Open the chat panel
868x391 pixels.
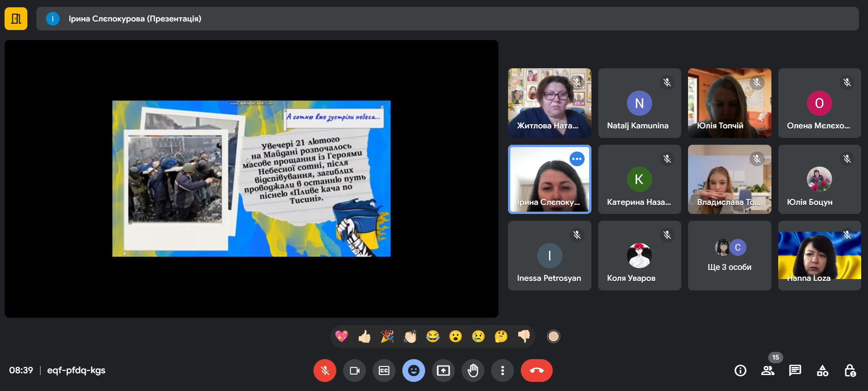tap(795, 371)
